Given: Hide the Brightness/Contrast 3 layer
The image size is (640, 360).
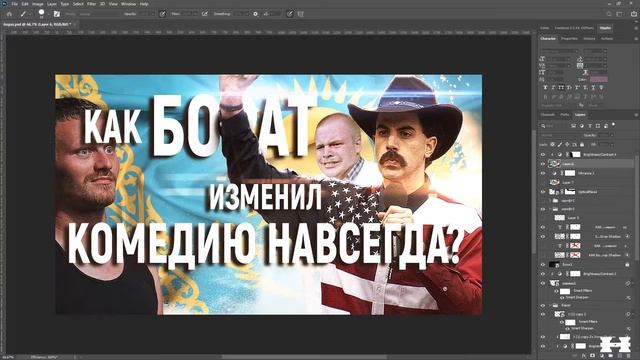Looking at the screenshot, I should [543, 273].
